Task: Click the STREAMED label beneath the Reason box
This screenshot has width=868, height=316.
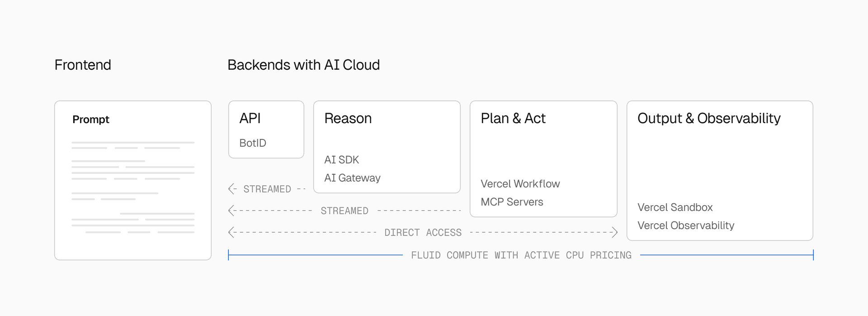Action: [x=344, y=211]
